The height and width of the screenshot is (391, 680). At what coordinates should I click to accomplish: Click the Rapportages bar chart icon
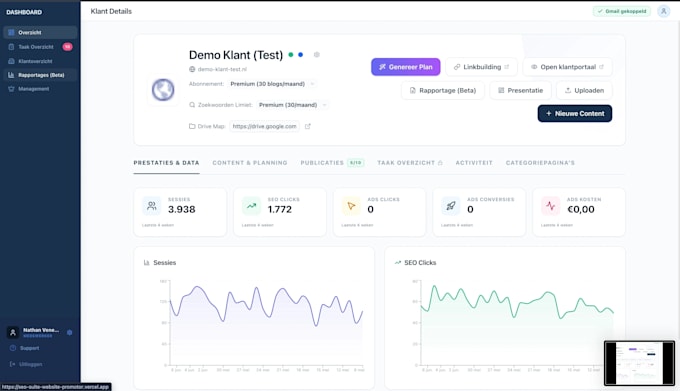tap(11, 75)
